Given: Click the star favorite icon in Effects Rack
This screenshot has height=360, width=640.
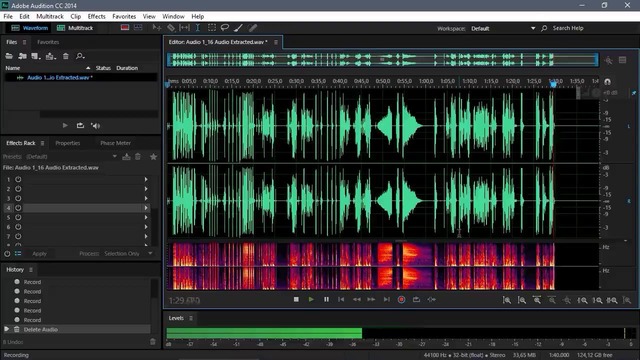Looking at the screenshot, I should pos(153,157).
